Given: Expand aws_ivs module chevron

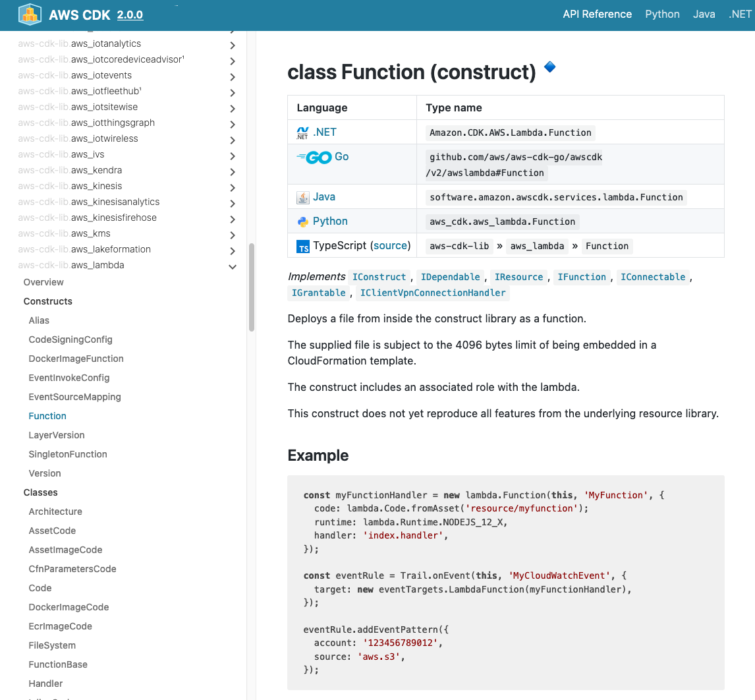Looking at the screenshot, I should tap(233, 156).
